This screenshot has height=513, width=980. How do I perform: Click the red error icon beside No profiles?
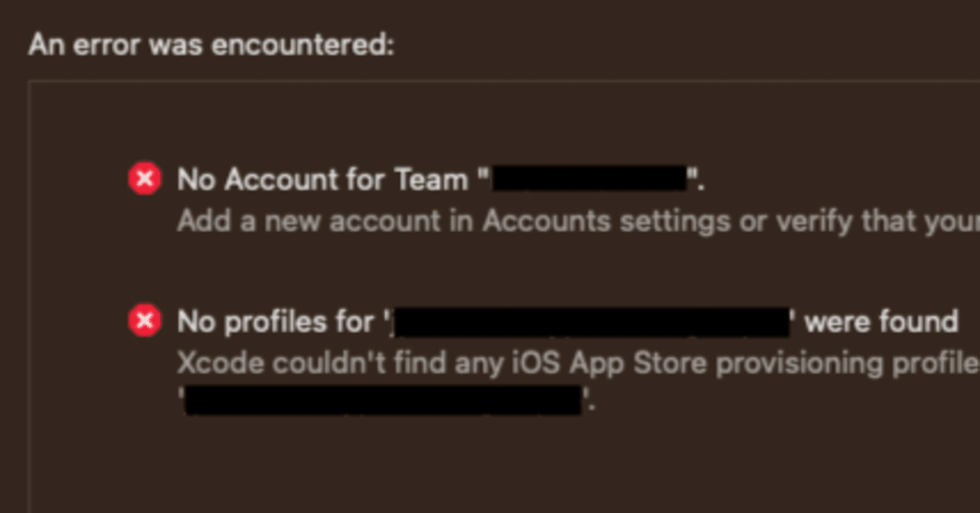coord(144,321)
